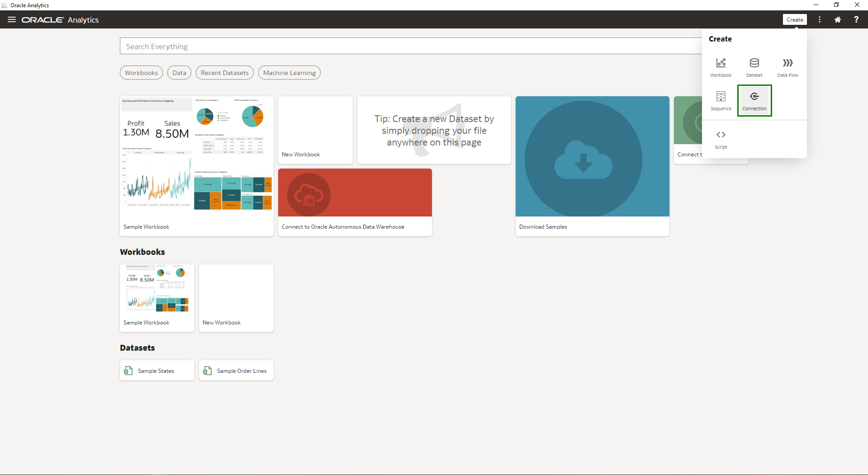This screenshot has height=475, width=868.
Task: Toggle the Recent Datasets filter chip
Action: pyautogui.click(x=224, y=72)
